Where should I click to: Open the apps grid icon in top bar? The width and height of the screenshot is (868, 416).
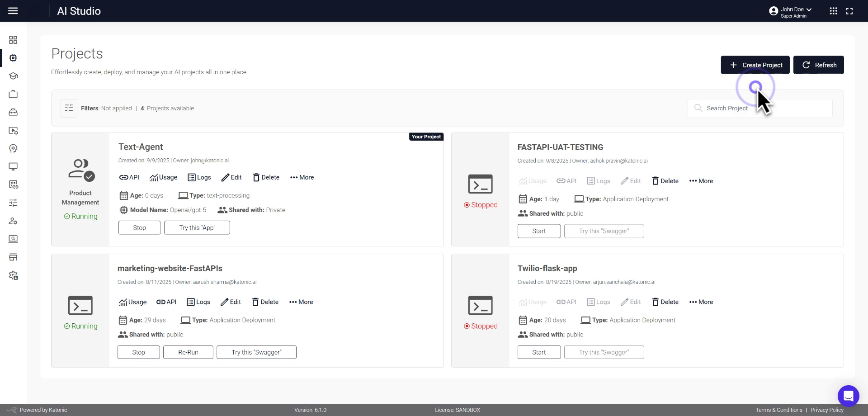[x=834, y=10]
